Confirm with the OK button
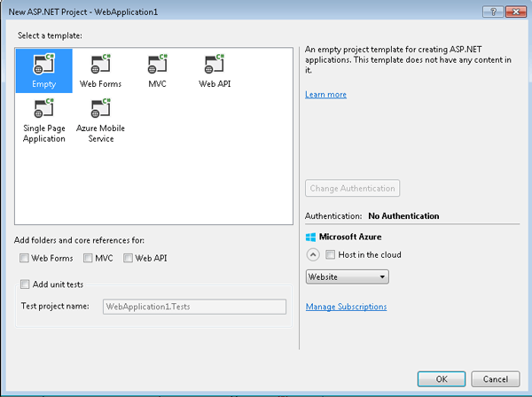The width and height of the screenshot is (532, 397). 442,378
